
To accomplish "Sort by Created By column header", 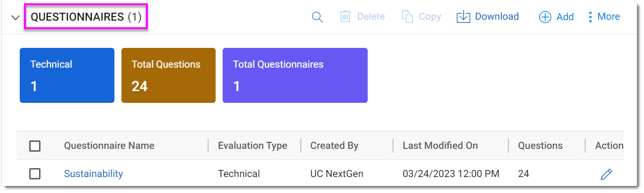I will [x=334, y=146].
